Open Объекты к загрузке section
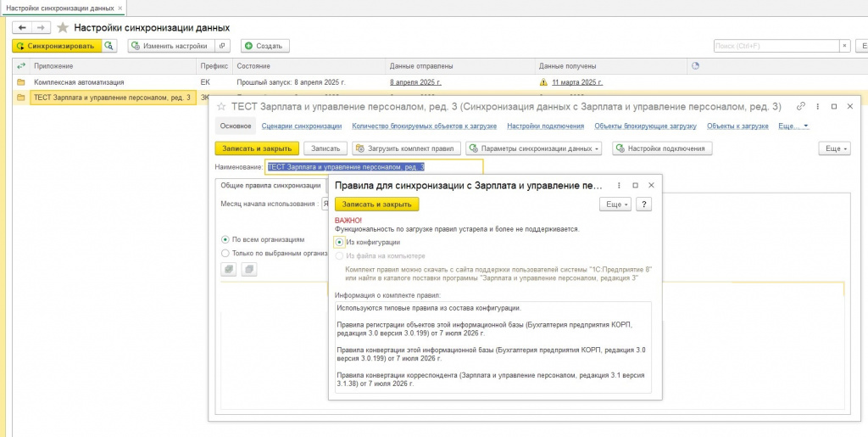 [737, 126]
